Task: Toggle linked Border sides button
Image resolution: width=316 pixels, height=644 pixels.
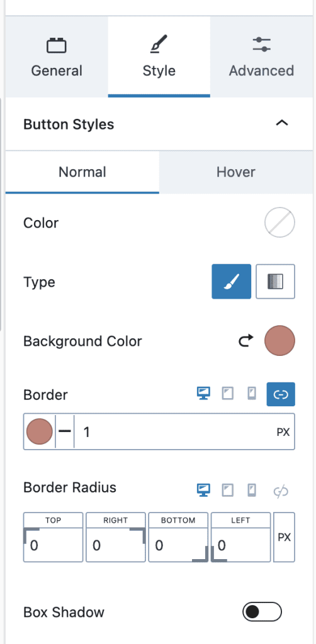Action: (x=281, y=394)
